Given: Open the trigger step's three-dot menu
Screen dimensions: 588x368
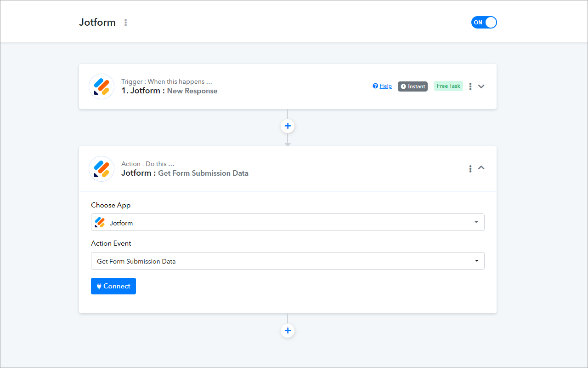Looking at the screenshot, I should coord(470,86).
